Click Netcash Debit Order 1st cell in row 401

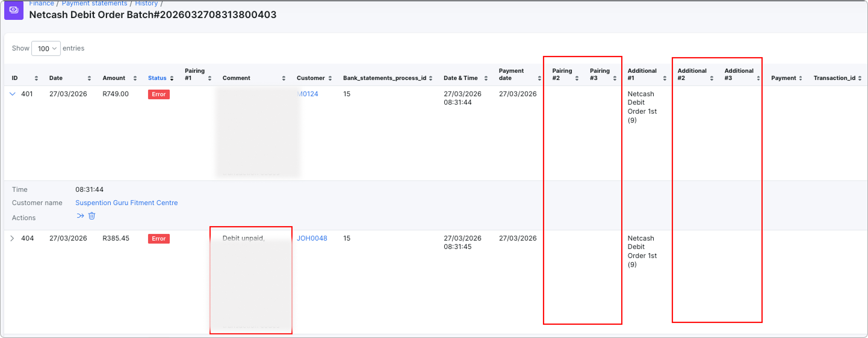[x=643, y=107]
